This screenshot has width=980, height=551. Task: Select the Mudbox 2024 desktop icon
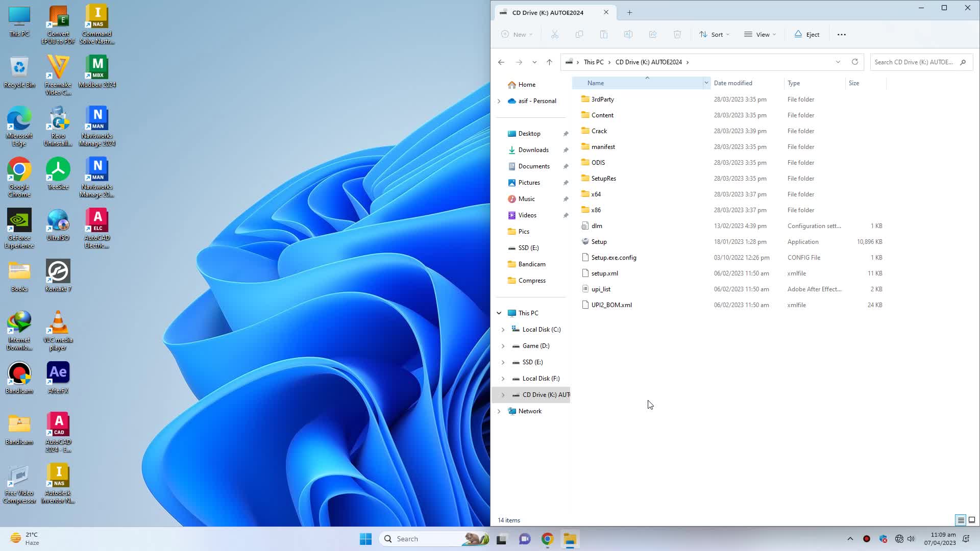pos(97,71)
